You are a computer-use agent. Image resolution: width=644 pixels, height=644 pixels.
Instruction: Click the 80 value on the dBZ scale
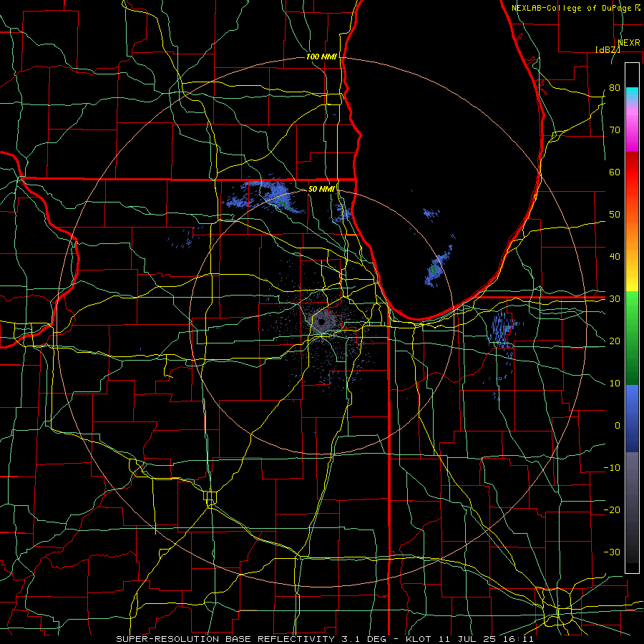(x=615, y=88)
